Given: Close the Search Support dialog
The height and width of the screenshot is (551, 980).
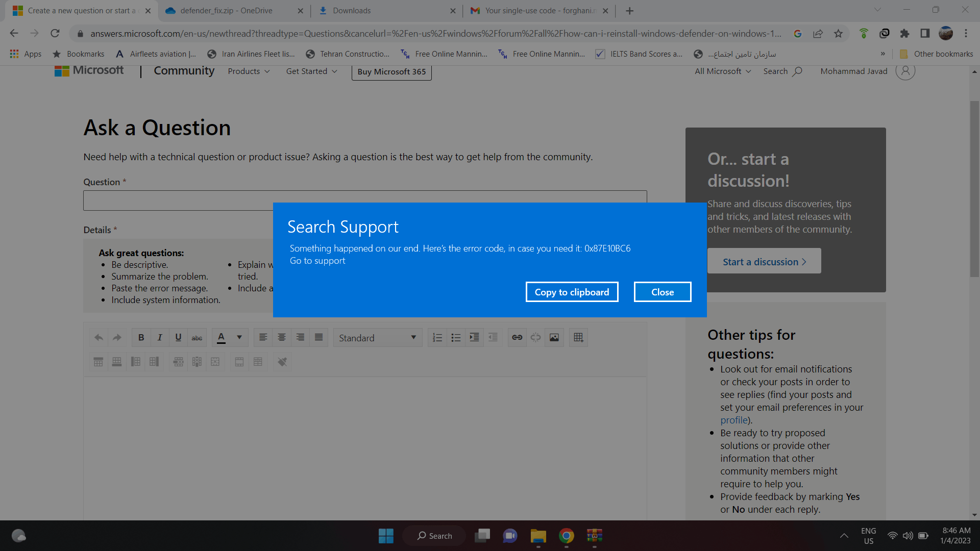Looking at the screenshot, I should 663,292.
